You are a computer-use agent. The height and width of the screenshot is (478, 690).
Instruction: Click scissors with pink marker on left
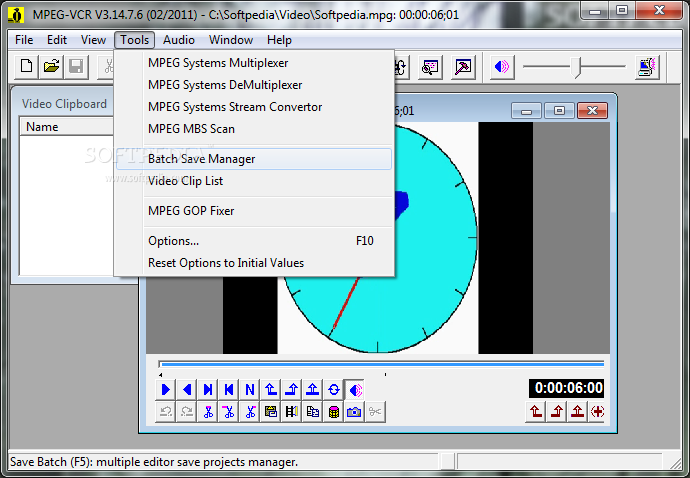[x=229, y=412]
